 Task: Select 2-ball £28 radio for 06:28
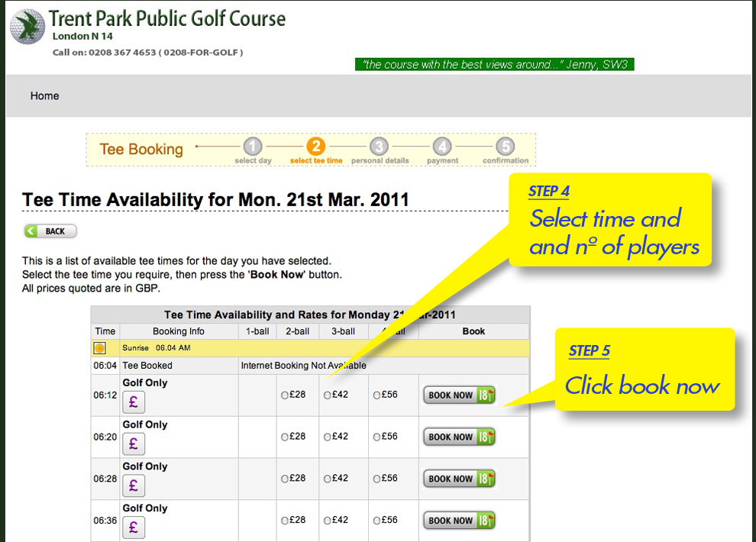click(x=285, y=479)
